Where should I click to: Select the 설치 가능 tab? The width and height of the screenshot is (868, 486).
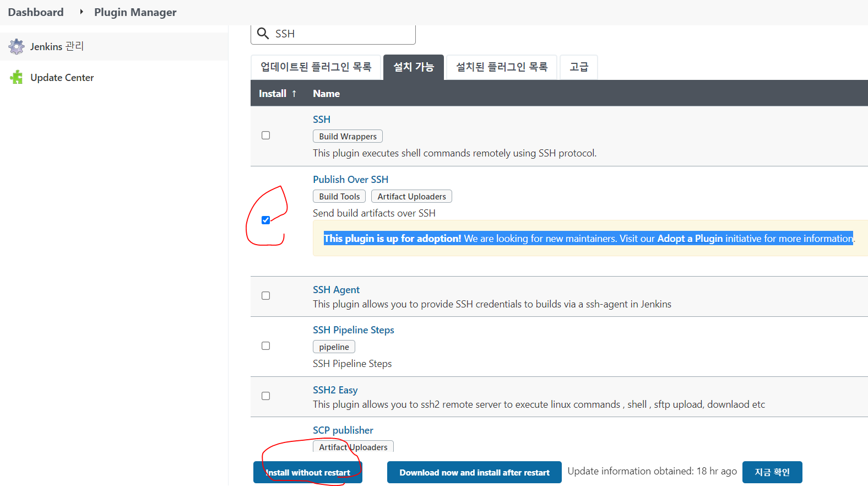click(x=414, y=67)
